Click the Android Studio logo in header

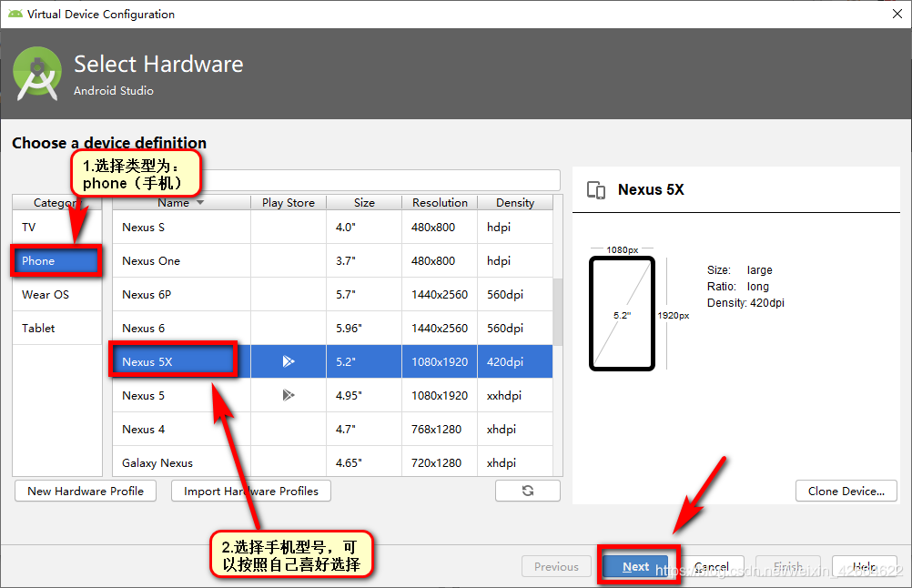pyautogui.click(x=37, y=74)
